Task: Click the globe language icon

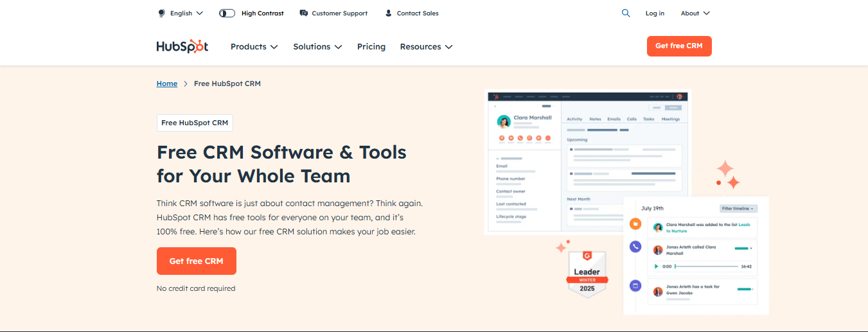Action: click(x=161, y=13)
